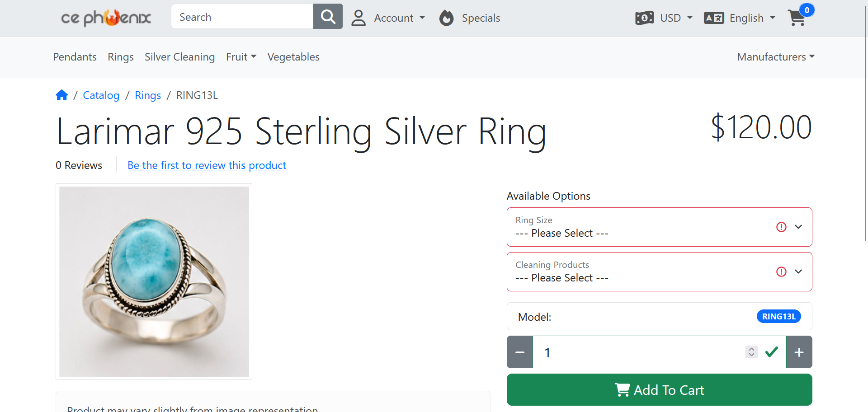868x412 pixels.
Task: Open the USD currency dropdown
Action: coord(664,18)
